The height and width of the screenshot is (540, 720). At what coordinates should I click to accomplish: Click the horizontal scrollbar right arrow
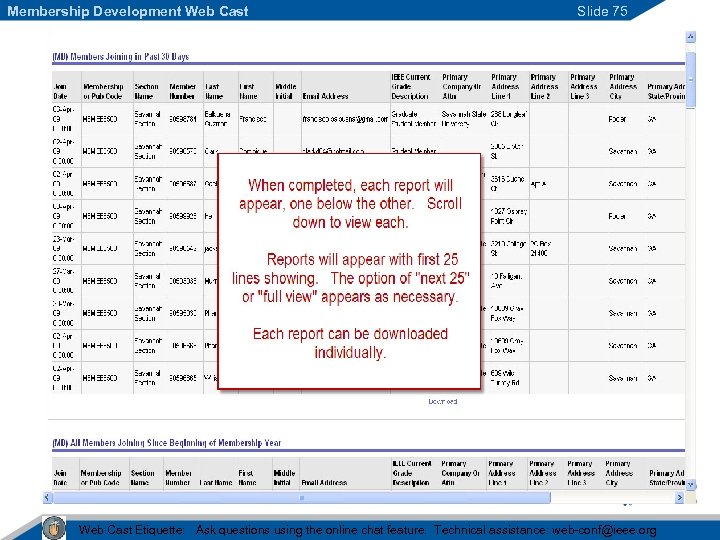[680, 497]
